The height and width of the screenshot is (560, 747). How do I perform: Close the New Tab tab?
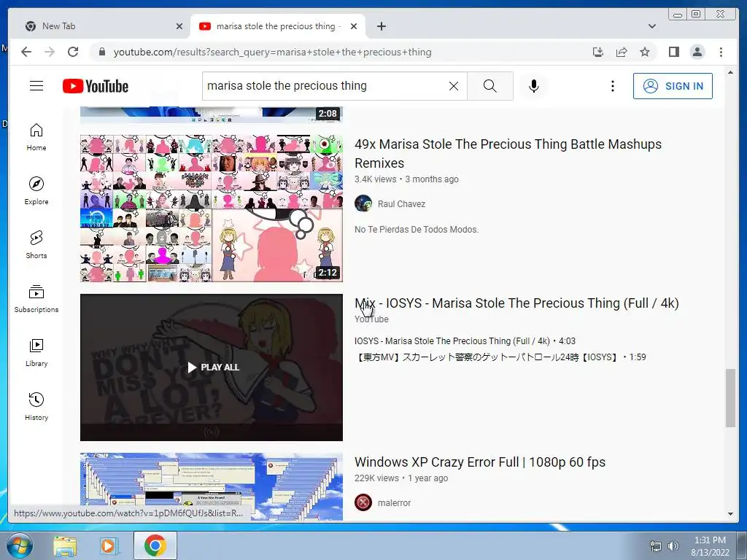(179, 26)
